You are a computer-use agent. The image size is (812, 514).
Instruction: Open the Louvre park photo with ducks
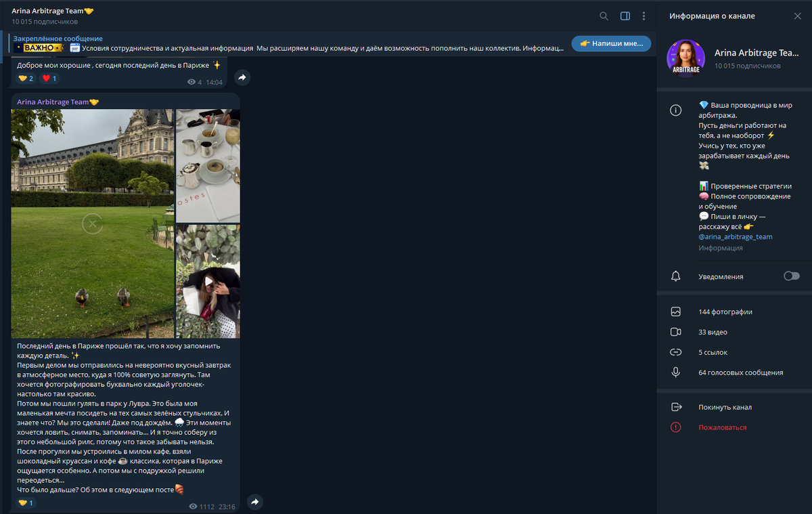[93, 223]
